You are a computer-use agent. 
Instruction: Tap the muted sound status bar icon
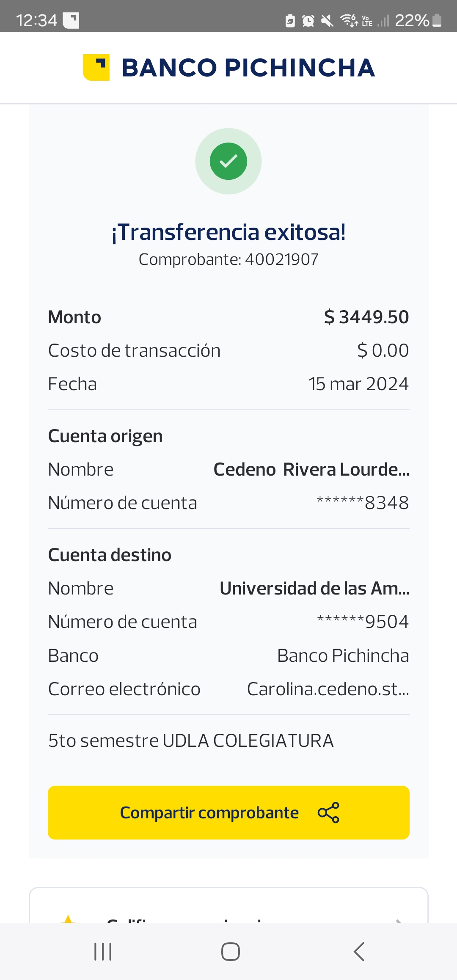pyautogui.click(x=327, y=20)
